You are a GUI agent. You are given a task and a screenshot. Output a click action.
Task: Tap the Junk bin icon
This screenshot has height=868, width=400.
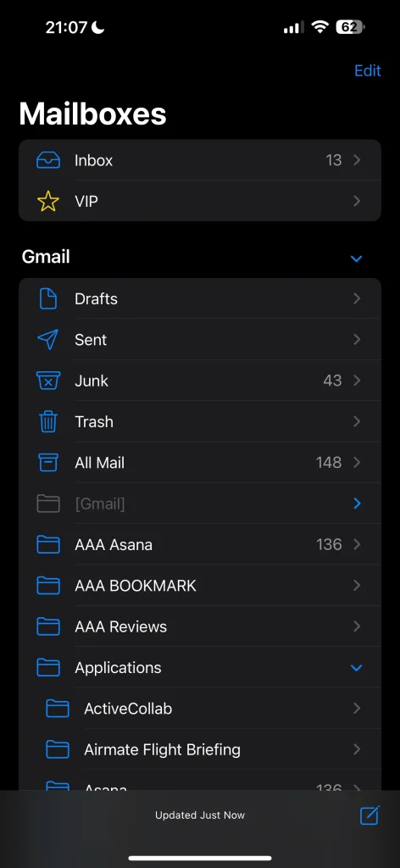point(48,381)
